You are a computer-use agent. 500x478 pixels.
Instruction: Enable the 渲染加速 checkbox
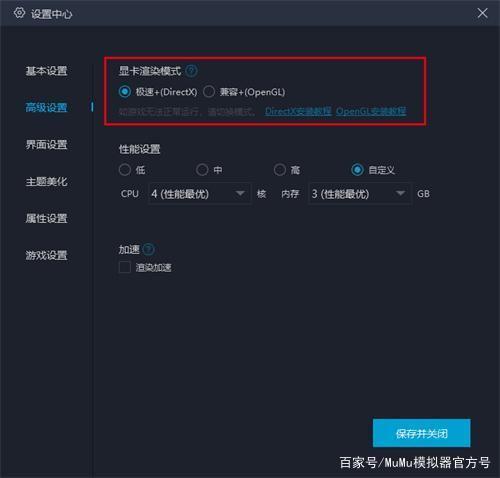coord(125,267)
